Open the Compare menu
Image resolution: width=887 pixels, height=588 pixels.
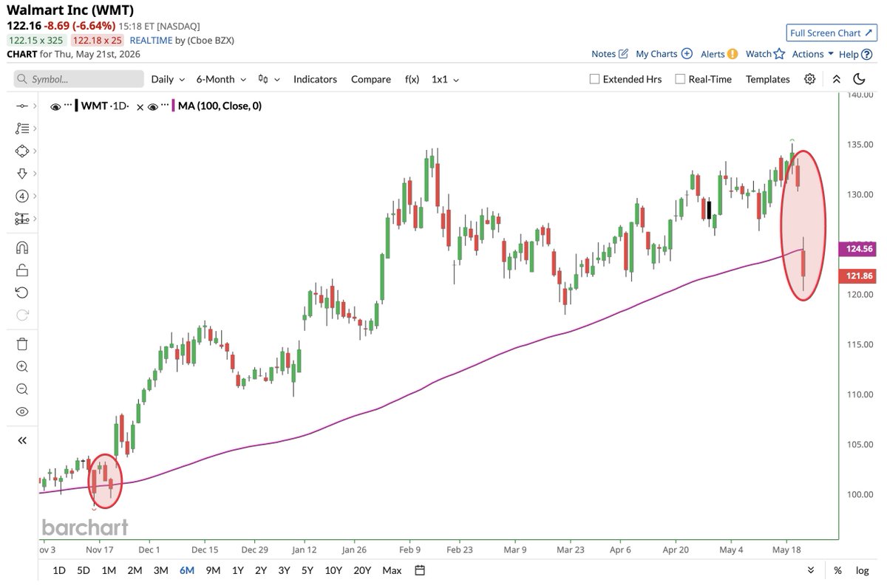pos(371,79)
